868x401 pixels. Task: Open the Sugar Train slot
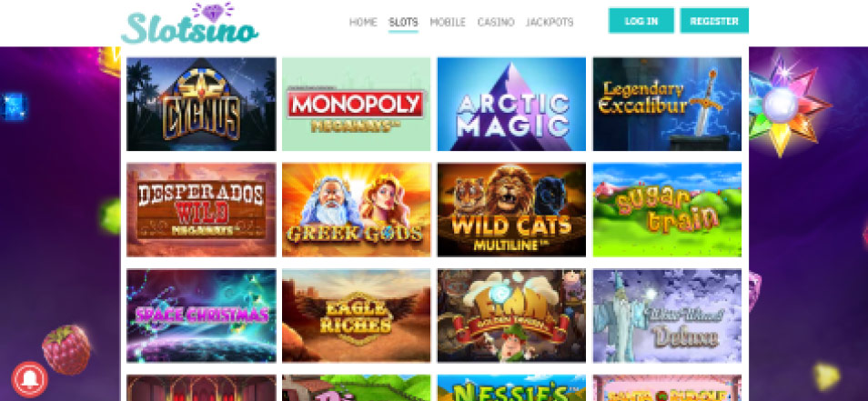pos(667,210)
